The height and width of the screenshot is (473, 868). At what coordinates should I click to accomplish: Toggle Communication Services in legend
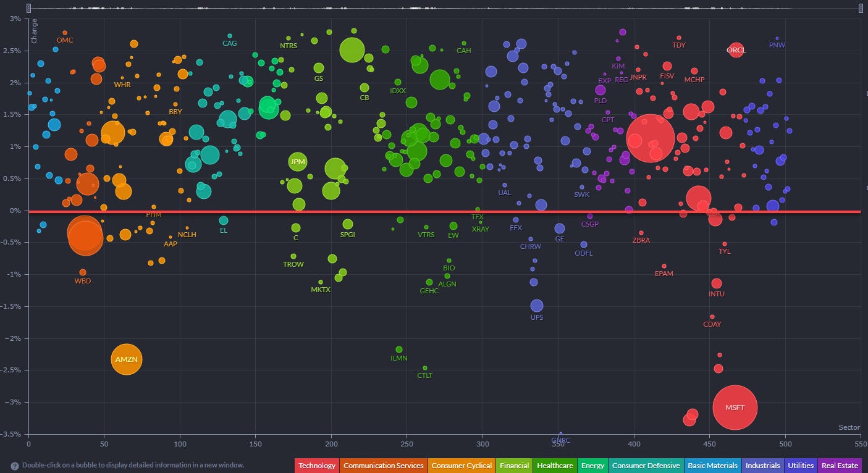383,466
